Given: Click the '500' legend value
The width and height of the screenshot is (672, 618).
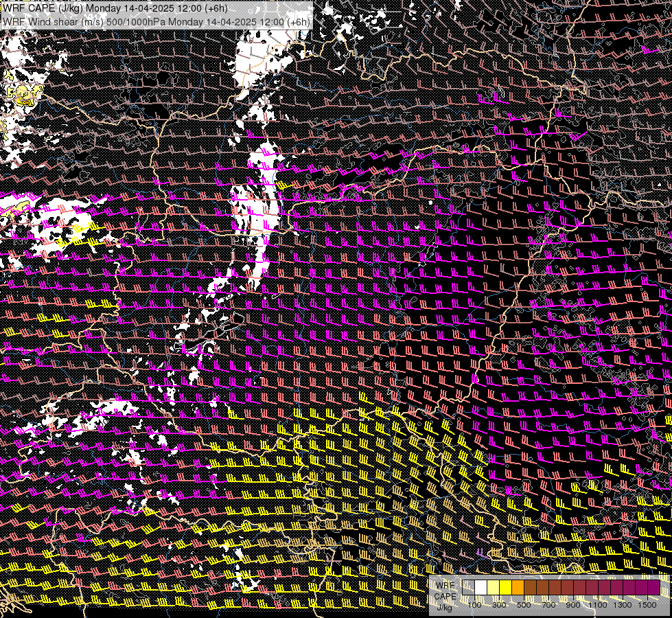Looking at the screenshot, I should pyautogui.click(x=524, y=605).
